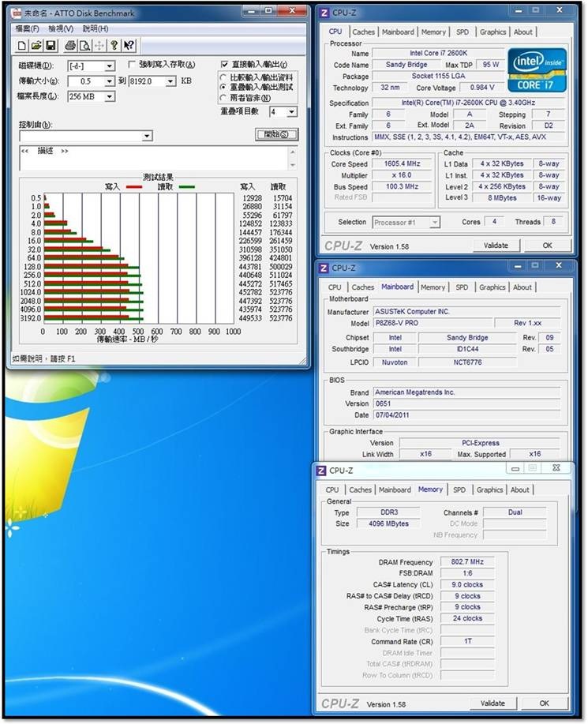Click the Channels # value Dual

pos(515,512)
